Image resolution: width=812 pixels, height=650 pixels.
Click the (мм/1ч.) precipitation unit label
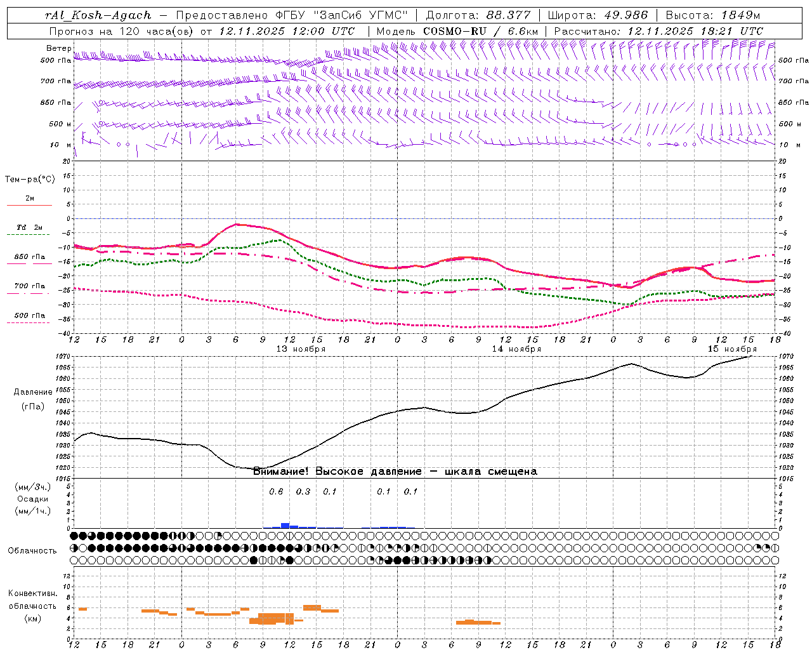[33, 511]
